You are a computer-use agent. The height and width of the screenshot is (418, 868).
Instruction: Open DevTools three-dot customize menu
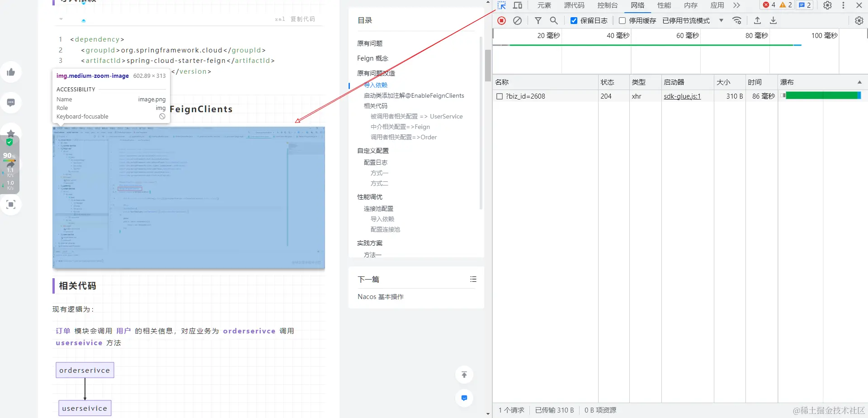(x=843, y=5)
